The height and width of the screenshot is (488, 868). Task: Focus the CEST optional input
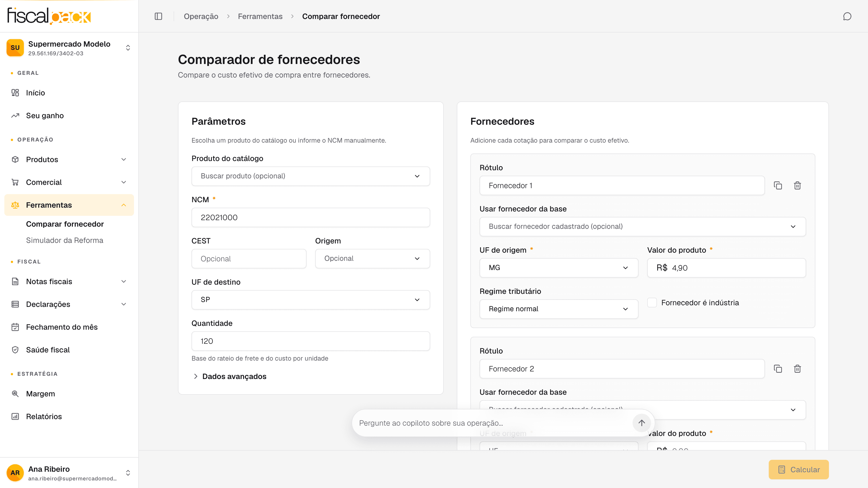(x=249, y=259)
